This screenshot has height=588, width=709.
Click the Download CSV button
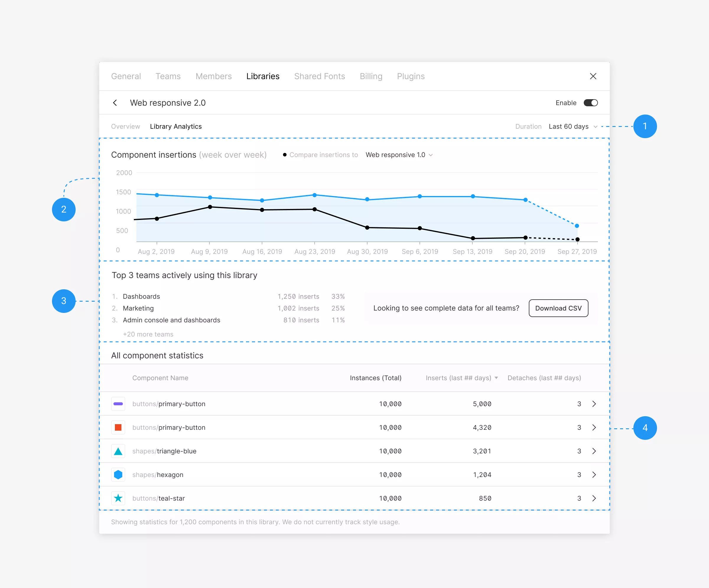[558, 308]
